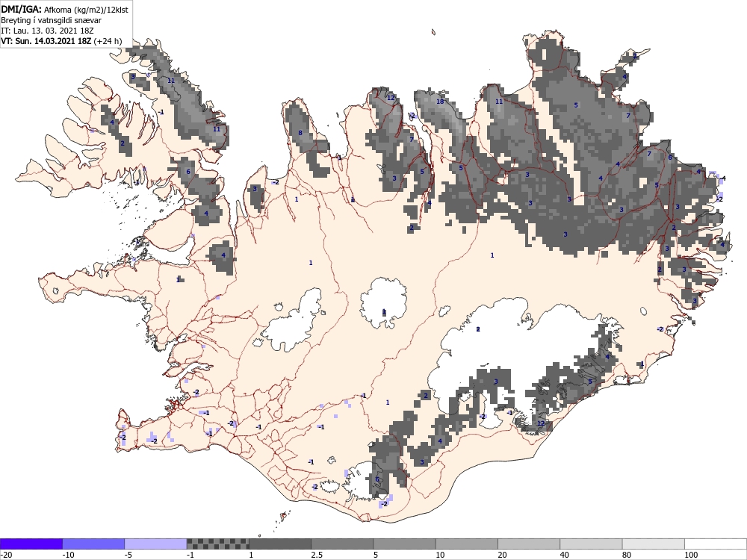This screenshot has height=560, width=747.
Task: Click the darkest violet legend swatch between -20 and -10
Action: (x=31, y=544)
